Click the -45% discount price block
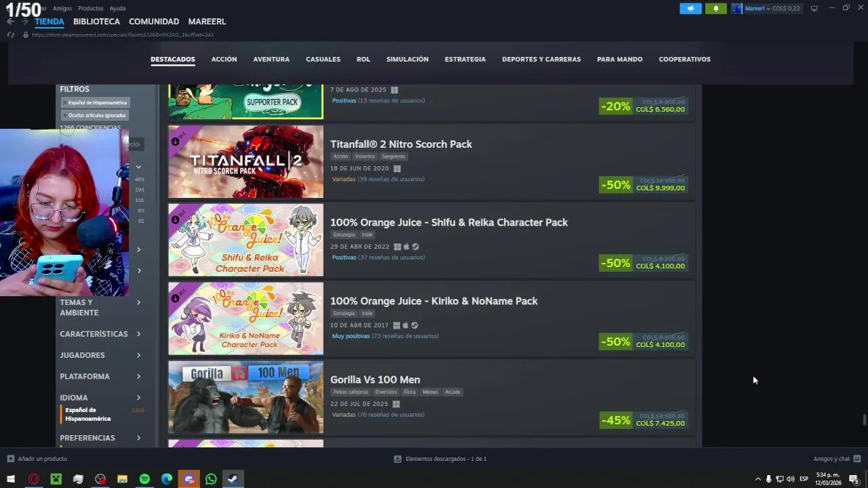Viewport: 868px width, 488px height. point(644,420)
